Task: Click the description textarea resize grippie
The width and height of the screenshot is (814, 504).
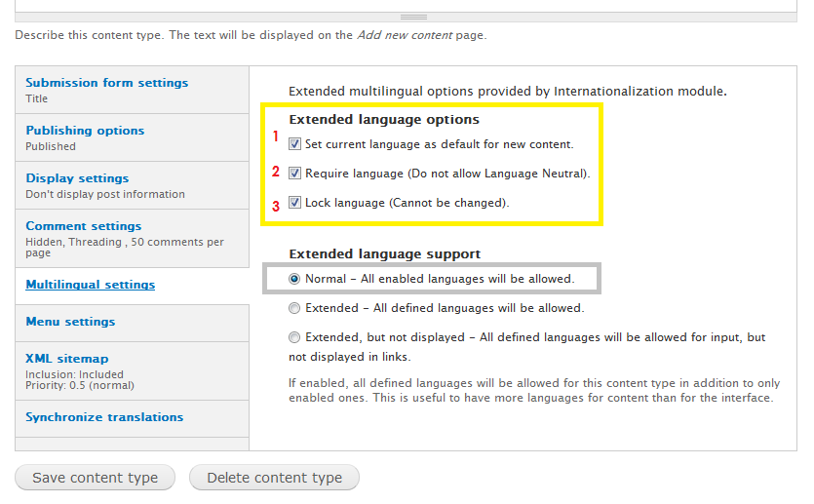Action: (413, 17)
